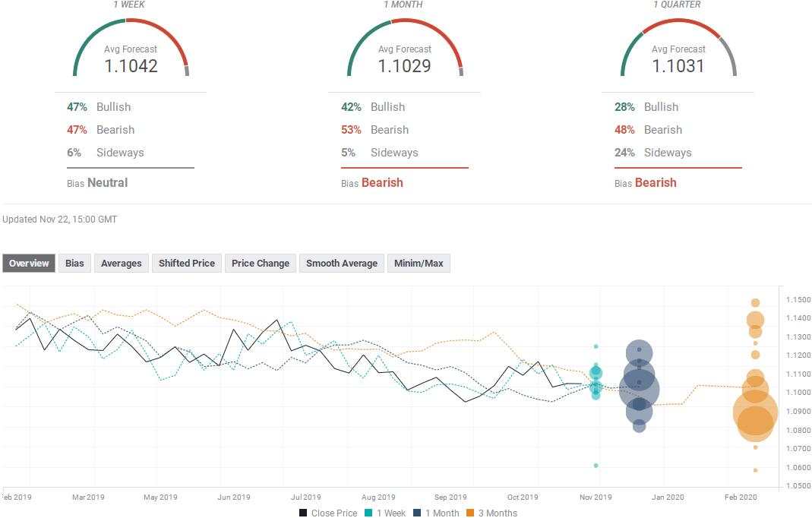
Task: Click the 1.1500 y-axis value
Action: [x=798, y=299]
